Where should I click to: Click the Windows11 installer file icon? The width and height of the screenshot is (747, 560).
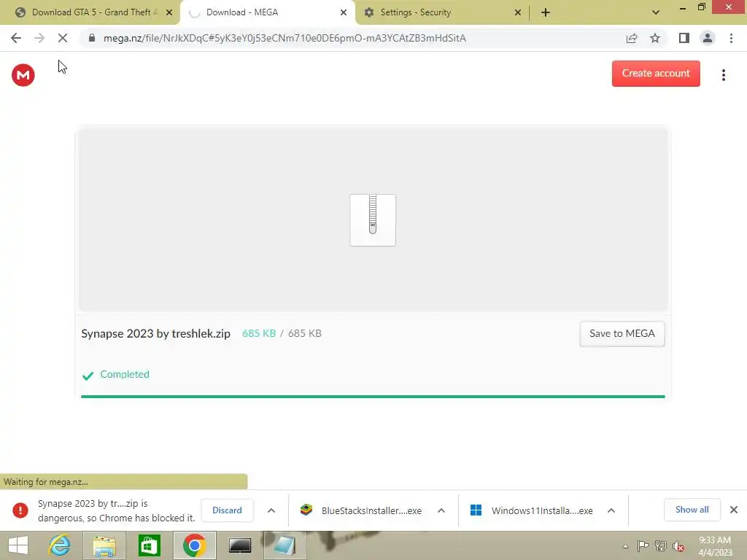click(476, 510)
